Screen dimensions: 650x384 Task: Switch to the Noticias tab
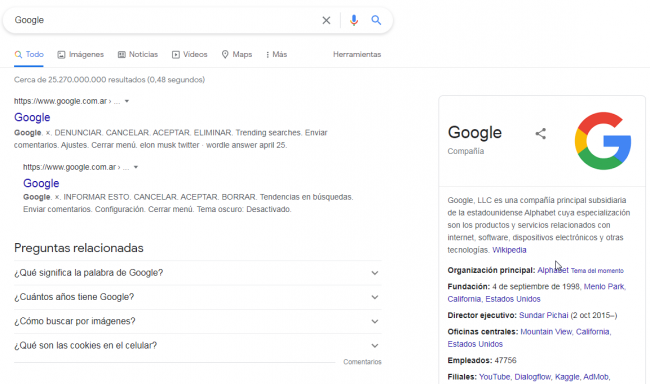point(138,54)
